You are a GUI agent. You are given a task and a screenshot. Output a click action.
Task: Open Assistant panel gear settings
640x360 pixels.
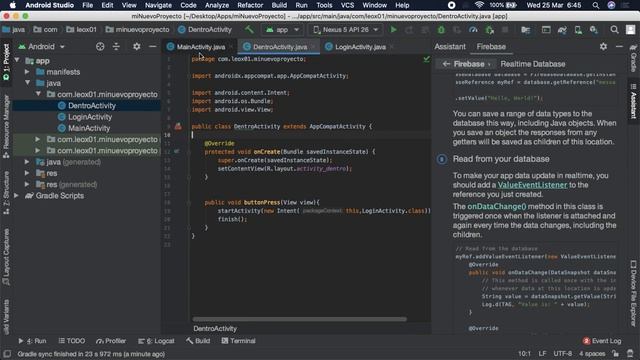[603, 47]
